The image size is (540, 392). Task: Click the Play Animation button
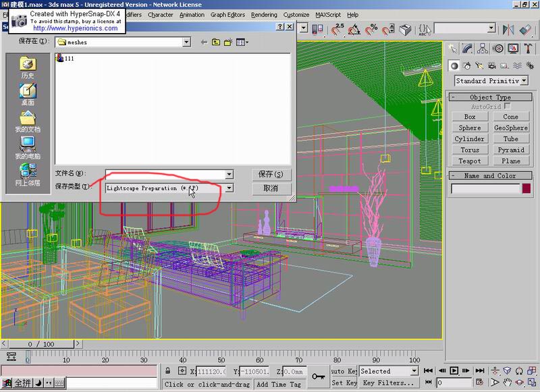click(454, 370)
